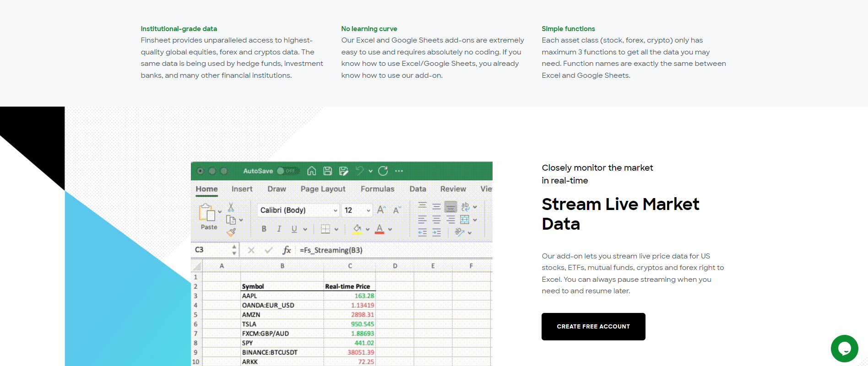Click the Italic formatting button
Image resolution: width=868 pixels, height=366 pixels.
click(279, 229)
